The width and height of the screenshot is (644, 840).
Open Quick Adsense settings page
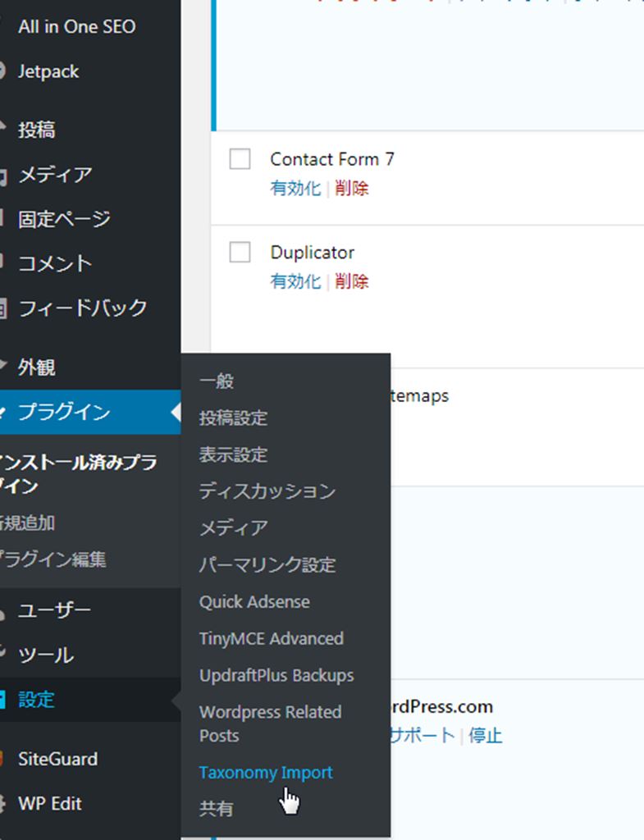tap(254, 601)
